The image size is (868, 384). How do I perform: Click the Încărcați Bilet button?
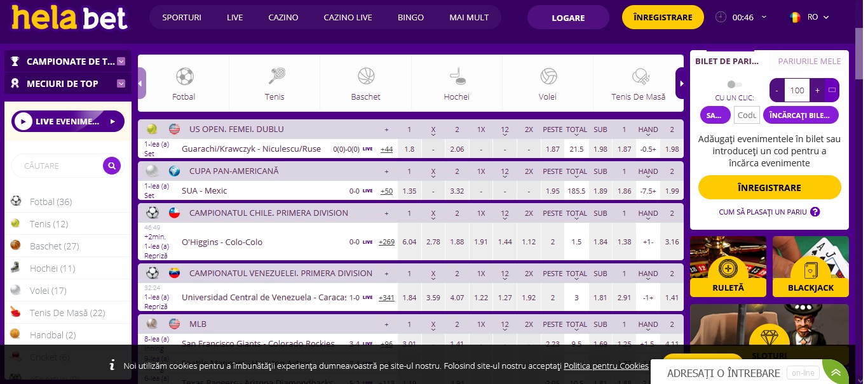[x=801, y=115]
